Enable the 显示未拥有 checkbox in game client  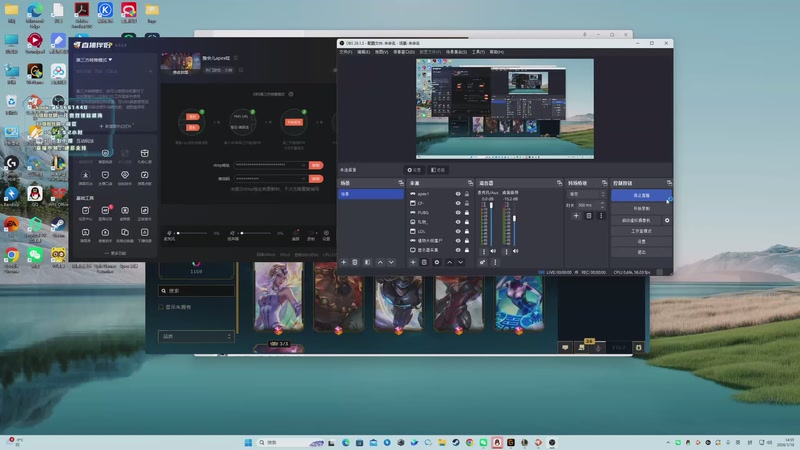point(161,307)
